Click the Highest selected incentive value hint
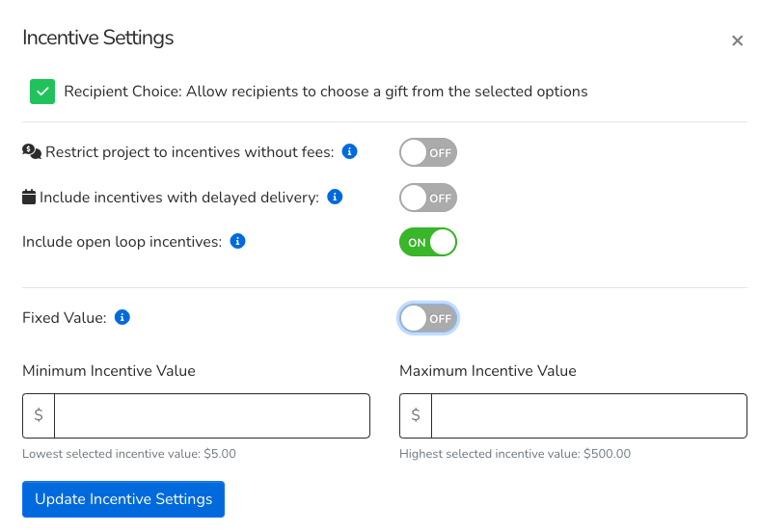 click(514, 453)
